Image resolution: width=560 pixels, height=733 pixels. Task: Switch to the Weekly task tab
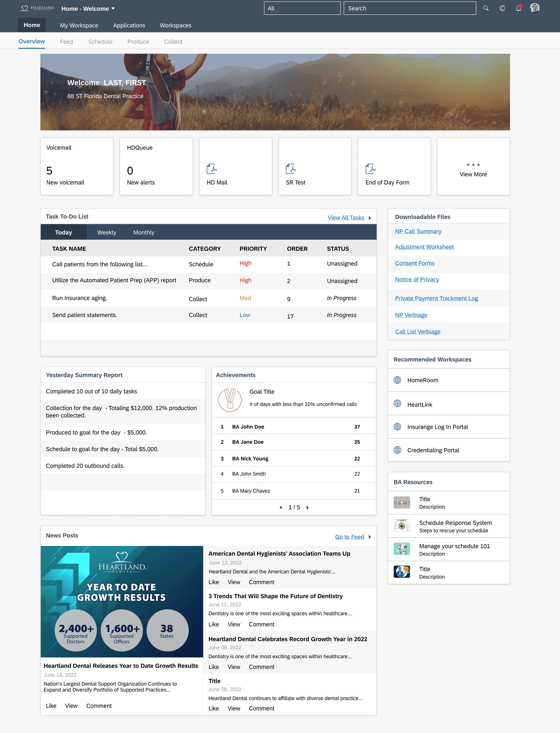point(107,232)
